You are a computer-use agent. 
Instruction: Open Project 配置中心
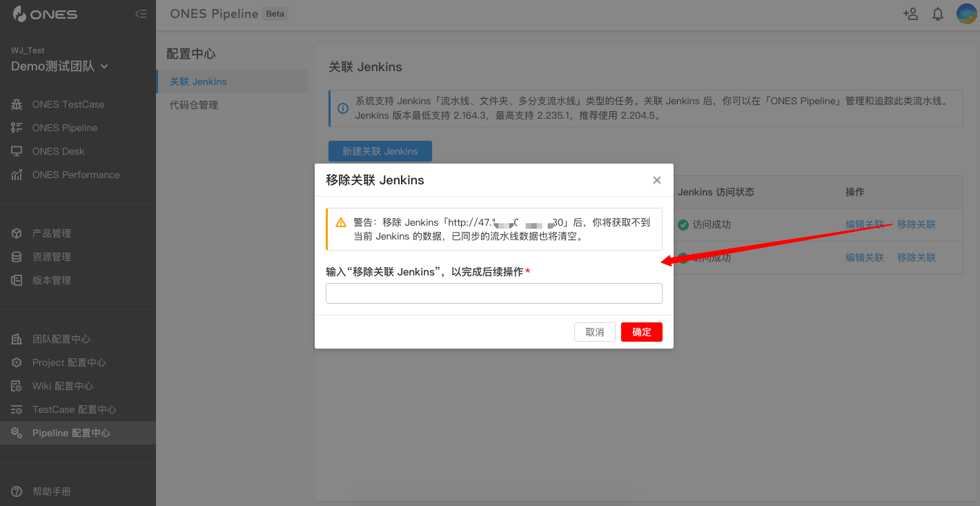point(69,362)
